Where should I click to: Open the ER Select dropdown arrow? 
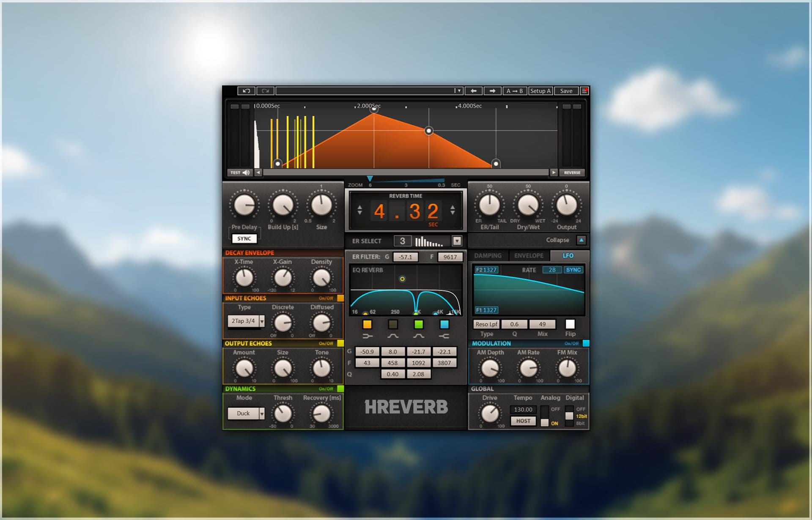click(x=457, y=241)
